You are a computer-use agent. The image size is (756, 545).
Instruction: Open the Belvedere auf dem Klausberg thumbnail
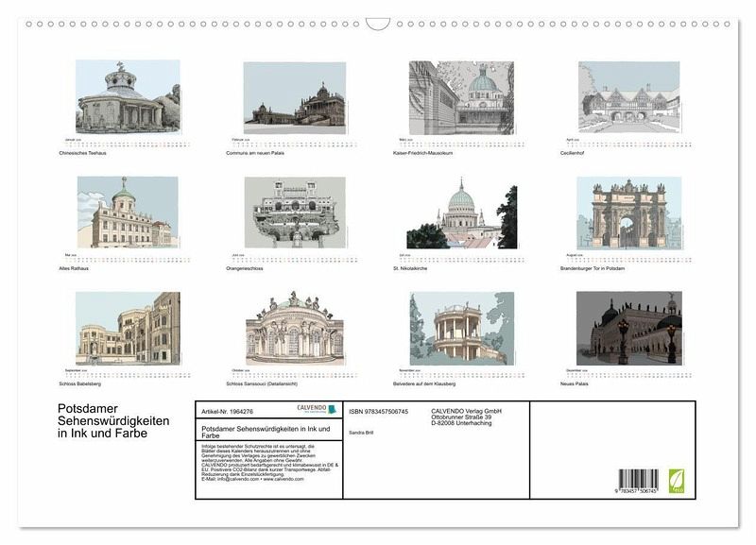461,328
